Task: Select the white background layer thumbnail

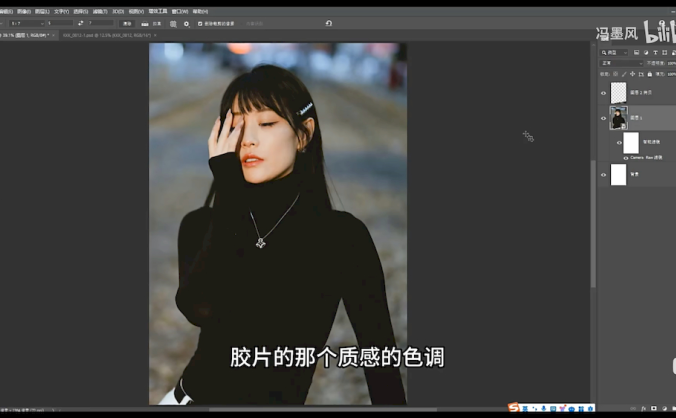Action: 618,175
